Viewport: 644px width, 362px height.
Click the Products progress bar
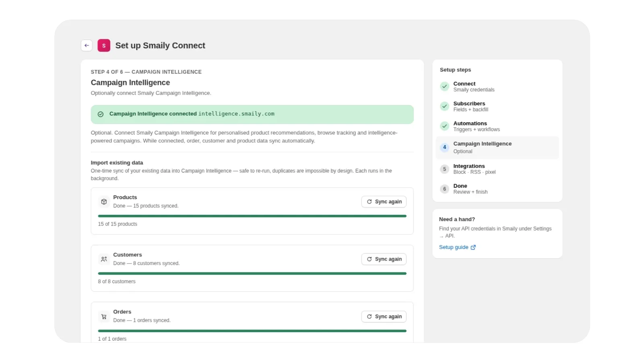(x=252, y=216)
